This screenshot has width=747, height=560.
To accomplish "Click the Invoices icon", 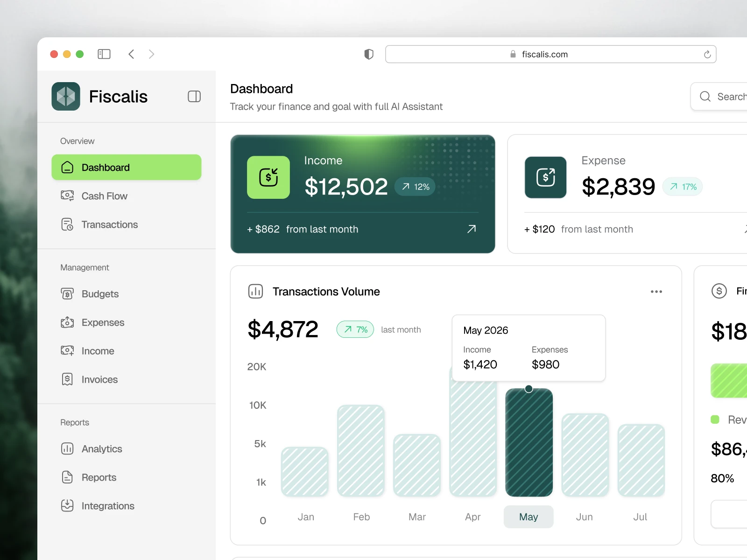I will 67,379.
